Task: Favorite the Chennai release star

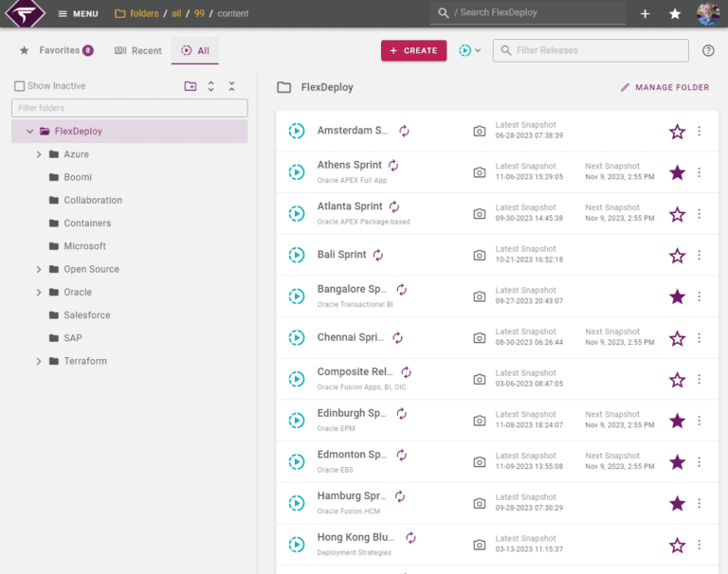Action: pos(678,338)
